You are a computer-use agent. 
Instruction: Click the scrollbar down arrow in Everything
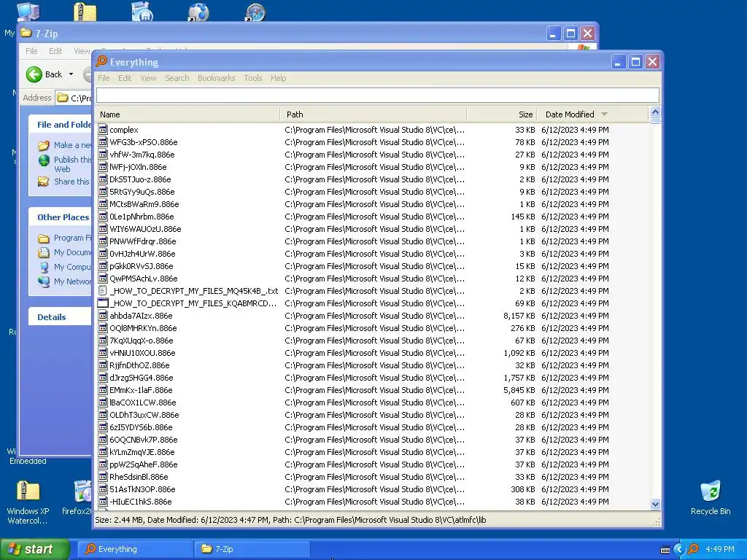[x=655, y=504]
